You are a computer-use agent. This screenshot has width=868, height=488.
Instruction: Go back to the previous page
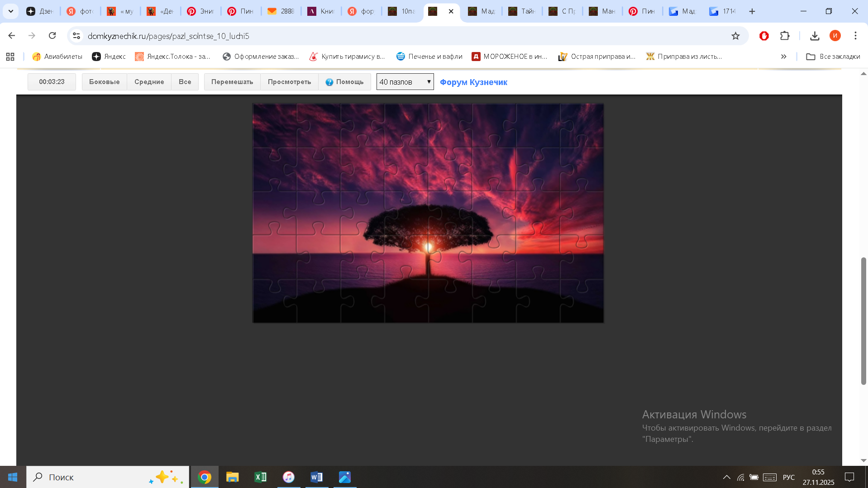click(x=12, y=36)
